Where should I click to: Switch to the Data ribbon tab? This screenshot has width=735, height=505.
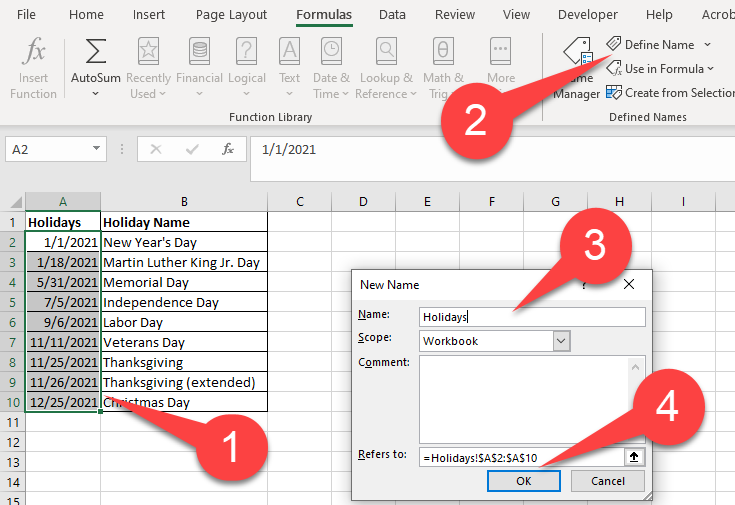(x=392, y=15)
